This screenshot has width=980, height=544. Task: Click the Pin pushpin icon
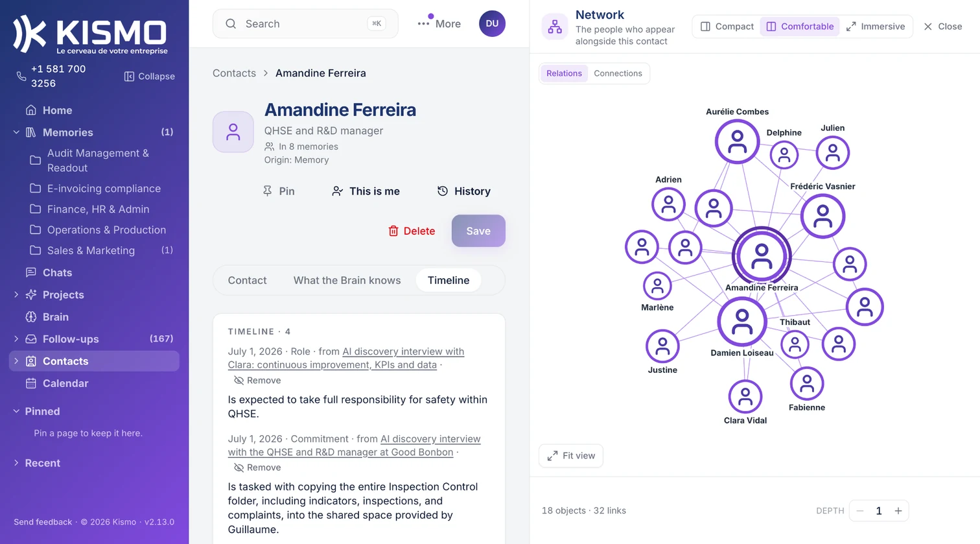(x=267, y=191)
